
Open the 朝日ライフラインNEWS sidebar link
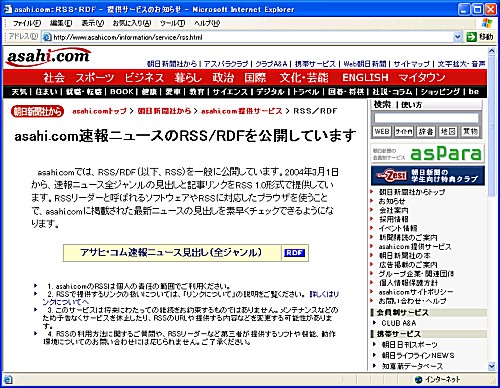(x=418, y=355)
